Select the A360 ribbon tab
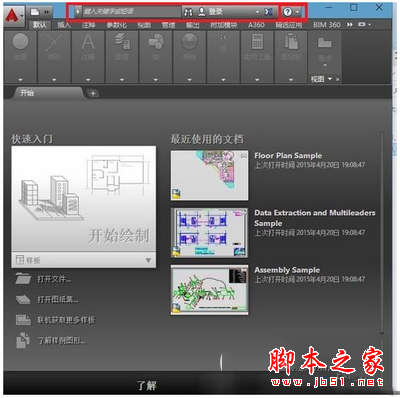The image size is (400, 398). pos(256,25)
